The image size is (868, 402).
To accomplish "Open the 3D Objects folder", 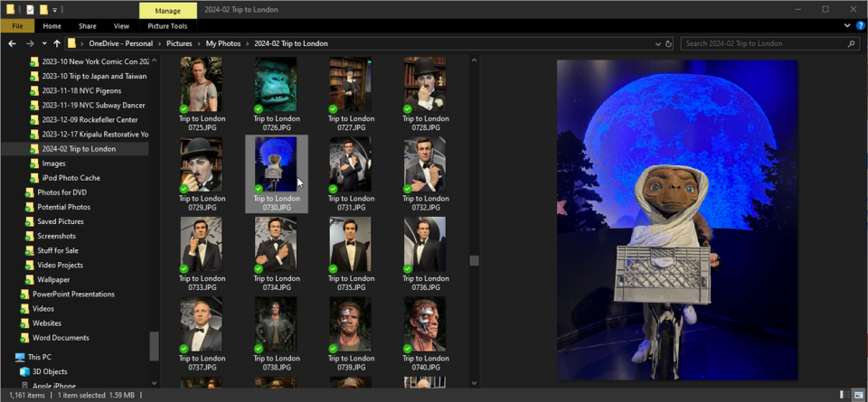I will [x=50, y=371].
